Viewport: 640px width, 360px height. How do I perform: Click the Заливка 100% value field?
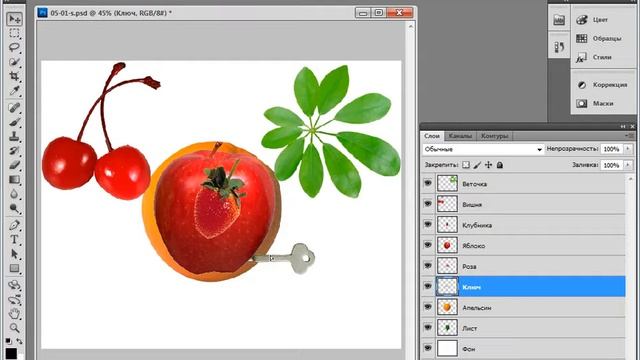pyautogui.click(x=612, y=165)
